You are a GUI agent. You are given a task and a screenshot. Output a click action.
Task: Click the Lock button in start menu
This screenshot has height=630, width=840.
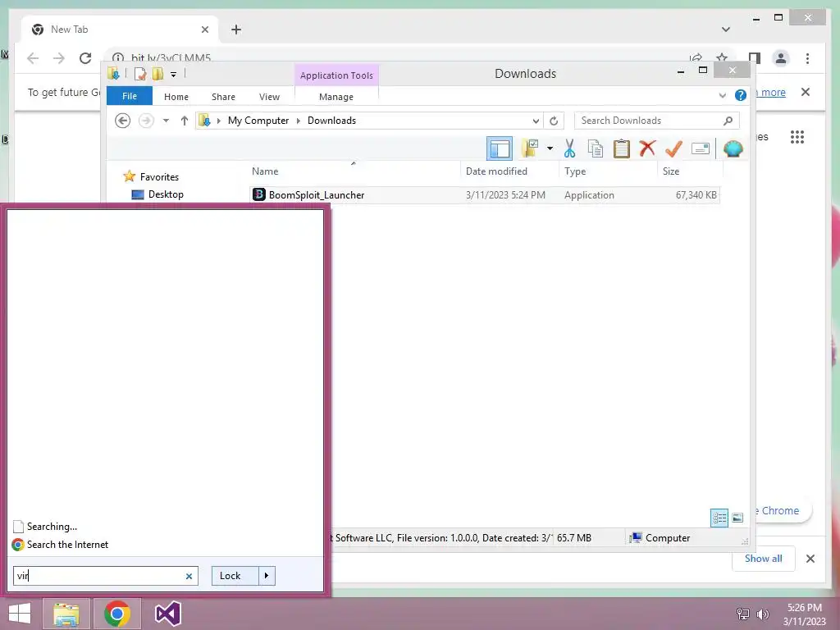[235, 576]
